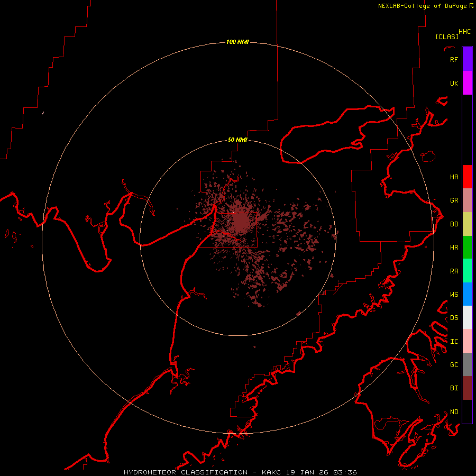Click the HA red legend swatch
476x476 pixels.
[467, 177]
